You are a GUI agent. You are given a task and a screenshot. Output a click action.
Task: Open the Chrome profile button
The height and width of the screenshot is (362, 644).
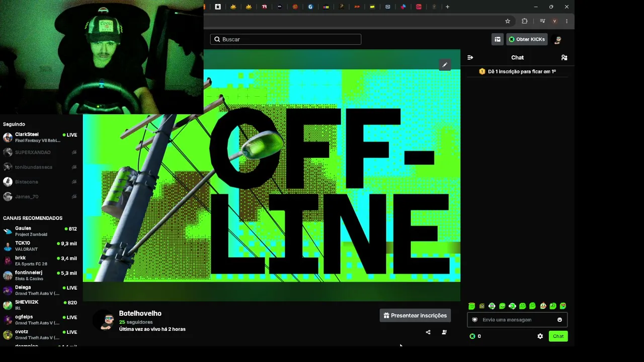click(554, 21)
